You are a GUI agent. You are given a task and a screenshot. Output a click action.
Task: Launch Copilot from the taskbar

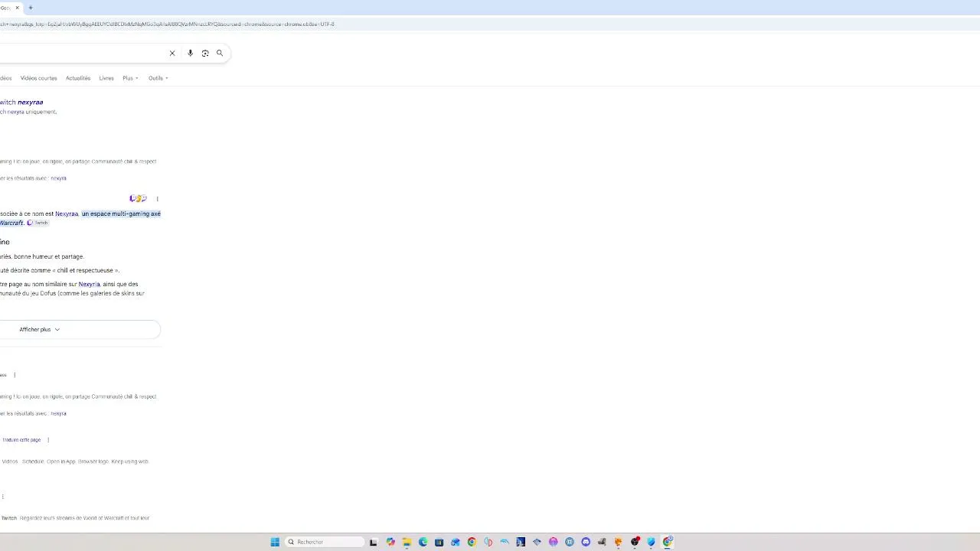click(x=390, y=542)
